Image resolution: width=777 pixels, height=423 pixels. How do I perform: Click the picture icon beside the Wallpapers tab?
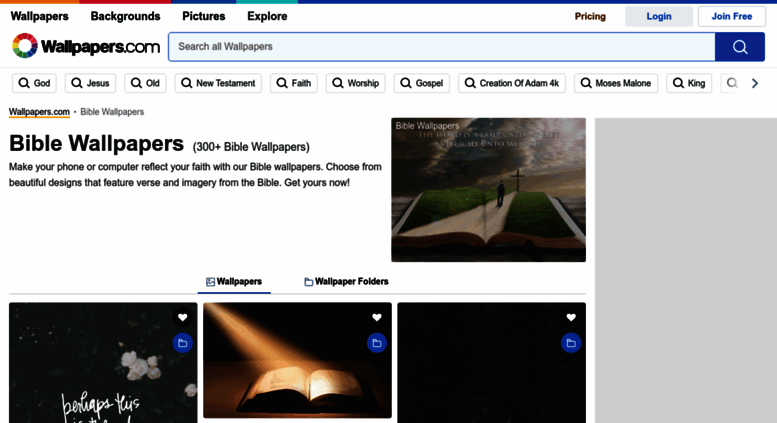tap(210, 282)
